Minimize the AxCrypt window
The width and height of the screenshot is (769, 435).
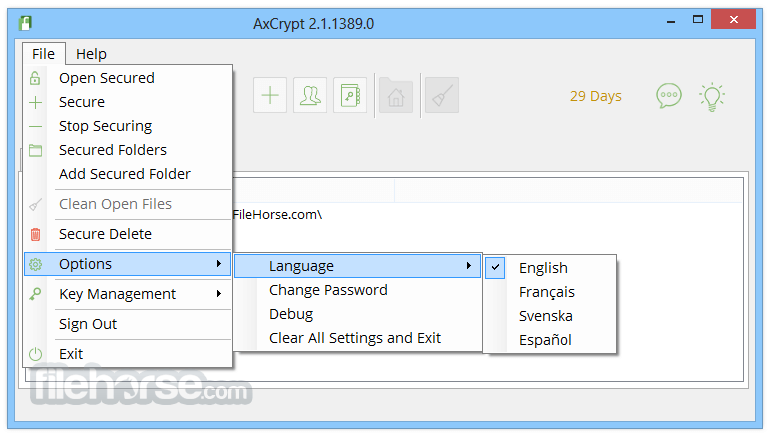(x=671, y=21)
